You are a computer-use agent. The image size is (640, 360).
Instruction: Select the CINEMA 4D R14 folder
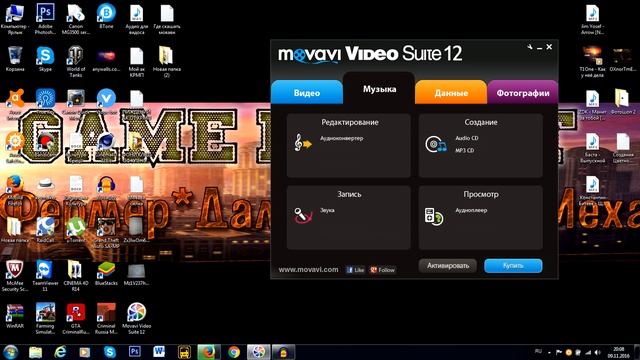coord(76,276)
